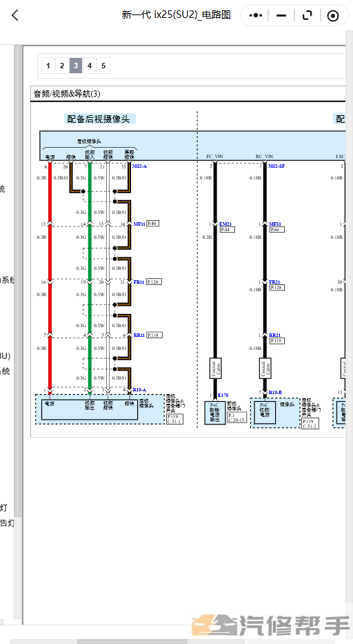Open the MF11 connector link
353x644 pixels.
(x=139, y=224)
